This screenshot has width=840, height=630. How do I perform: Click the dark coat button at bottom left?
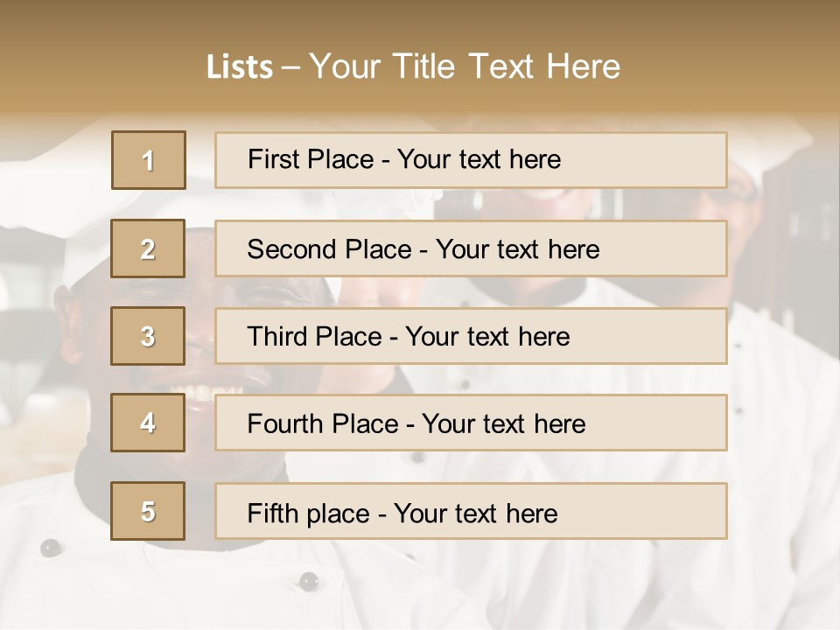click(51, 548)
